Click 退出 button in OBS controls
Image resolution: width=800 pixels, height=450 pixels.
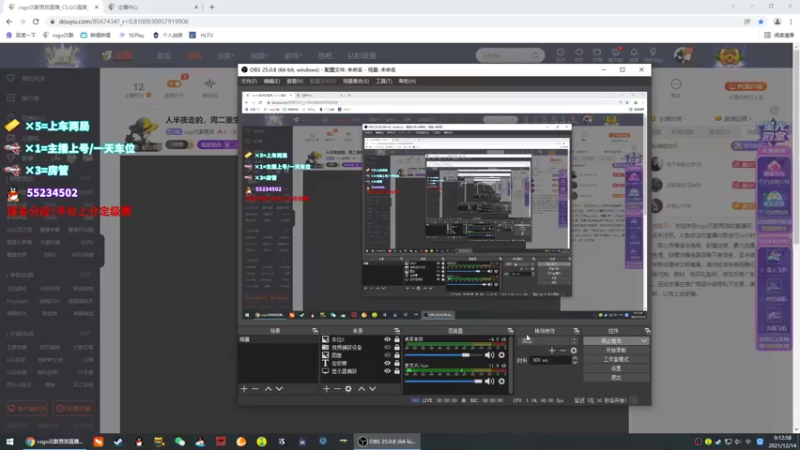pos(616,378)
